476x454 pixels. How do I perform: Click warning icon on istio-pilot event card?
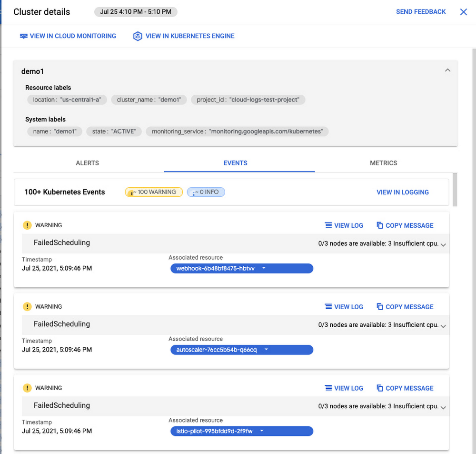[27, 388]
